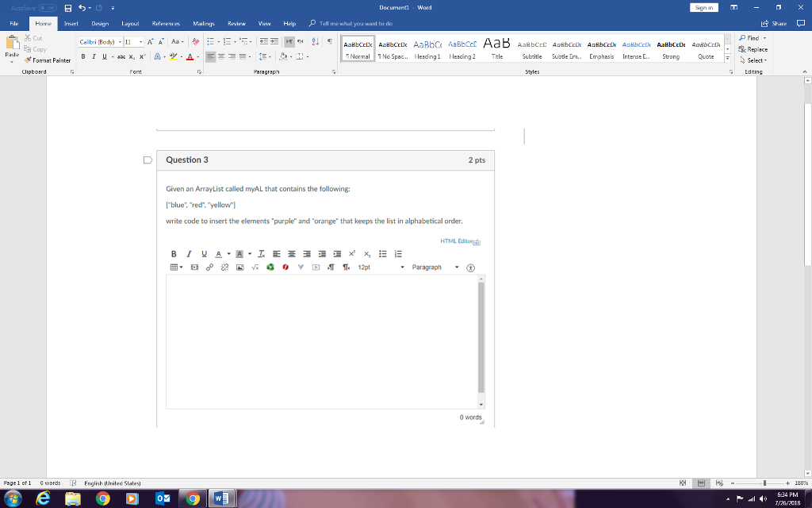Apply subscript formatting in the editor
Image resolution: width=812 pixels, height=508 pixels.
tap(366, 253)
